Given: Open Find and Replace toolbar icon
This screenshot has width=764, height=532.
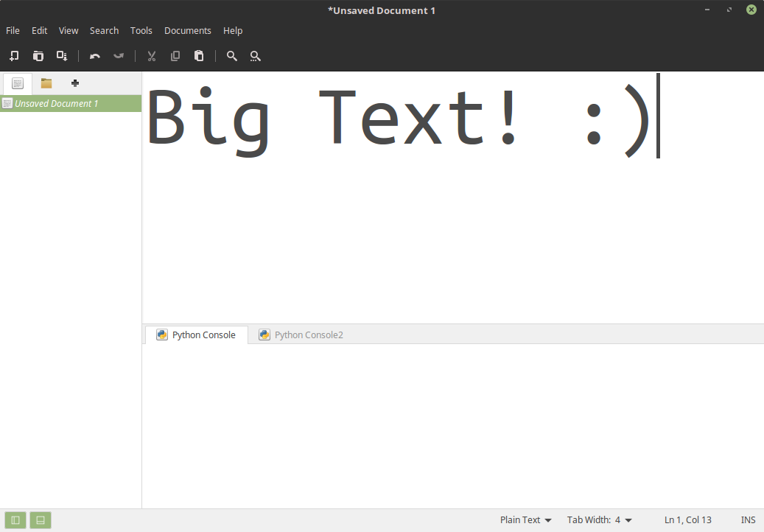Looking at the screenshot, I should [256, 56].
